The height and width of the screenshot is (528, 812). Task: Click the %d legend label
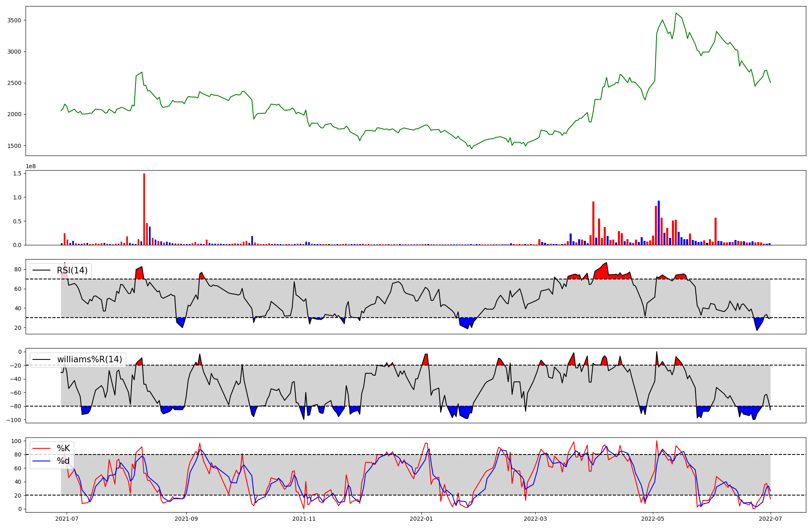(x=63, y=461)
